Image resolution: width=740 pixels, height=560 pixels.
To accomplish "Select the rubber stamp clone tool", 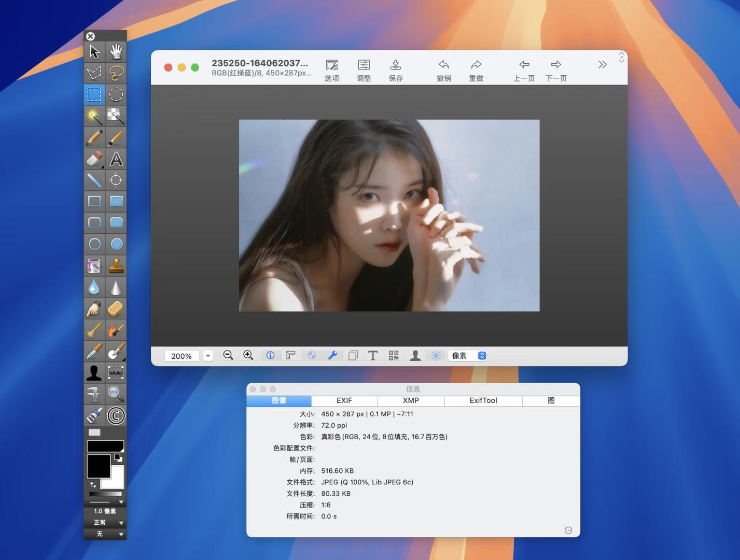I will [116, 265].
